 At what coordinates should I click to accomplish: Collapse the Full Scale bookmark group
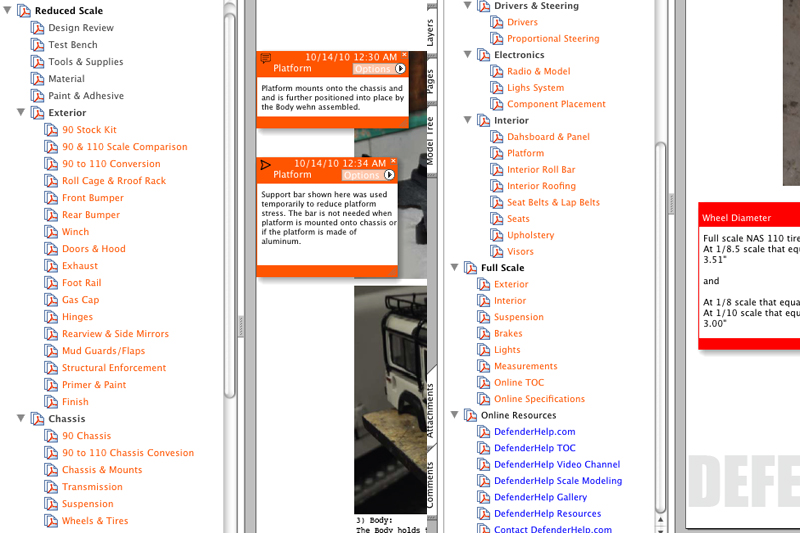point(454,267)
